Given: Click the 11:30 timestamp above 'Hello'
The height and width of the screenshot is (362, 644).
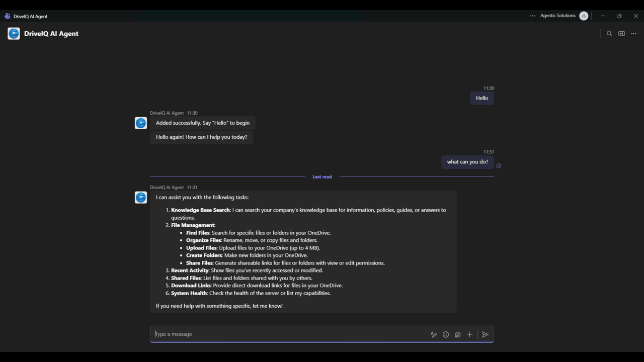Looking at the screenshot, I should (x=489, y=88).
